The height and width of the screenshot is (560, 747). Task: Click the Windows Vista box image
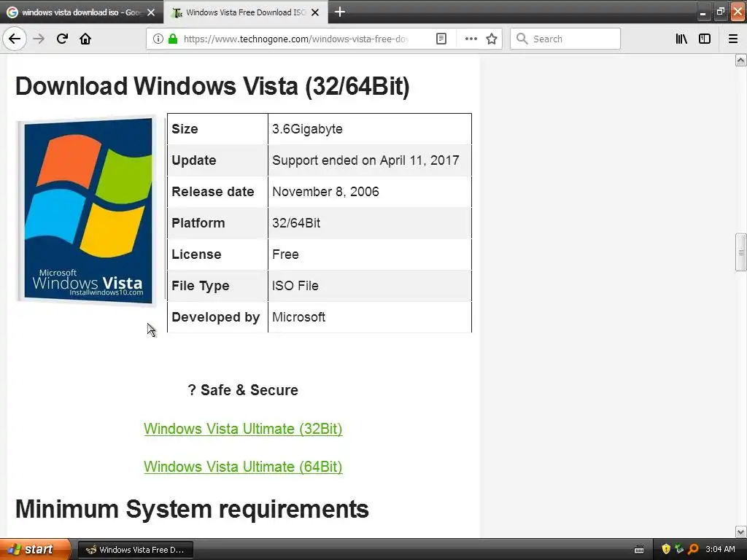click(88, 210)
